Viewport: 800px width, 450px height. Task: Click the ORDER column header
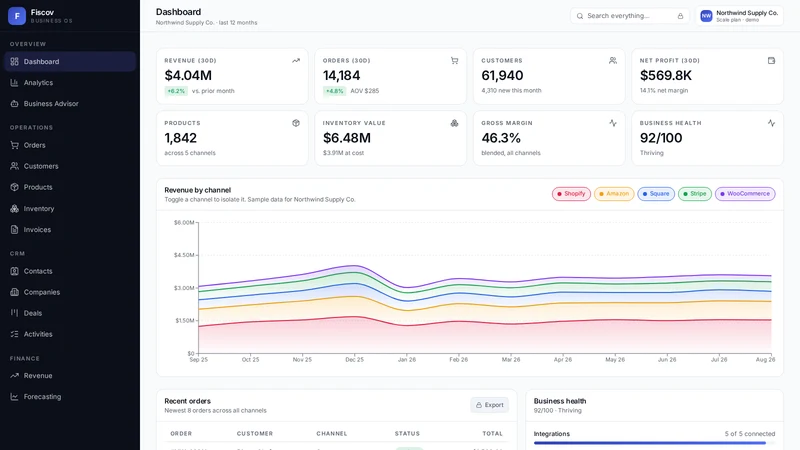point(181,434)
